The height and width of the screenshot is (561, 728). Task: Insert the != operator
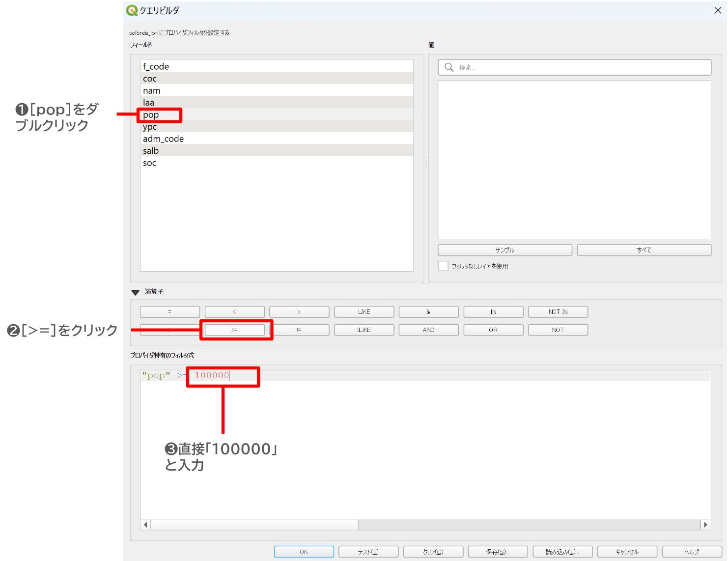coord(299,330)
